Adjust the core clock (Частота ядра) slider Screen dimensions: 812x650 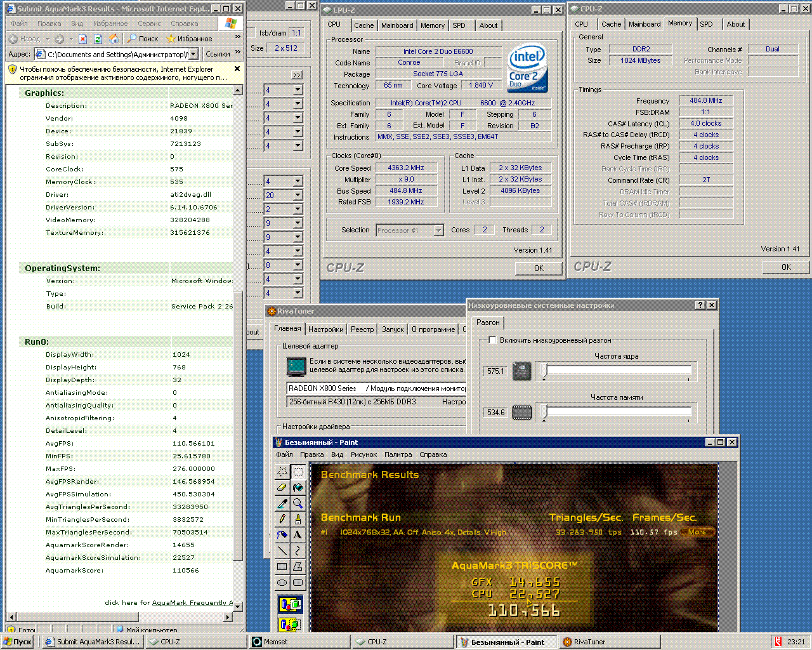coord(617,371)
